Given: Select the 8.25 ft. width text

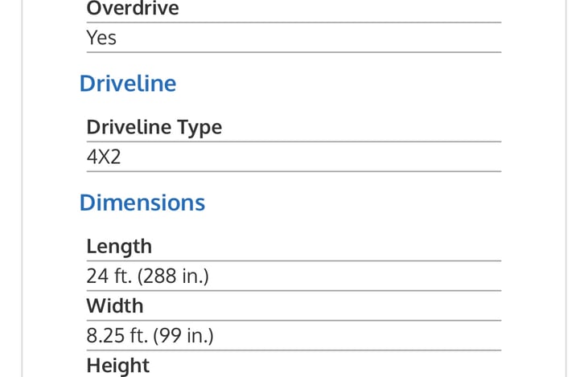Looking at the screenshot, I should coord(117,335).
